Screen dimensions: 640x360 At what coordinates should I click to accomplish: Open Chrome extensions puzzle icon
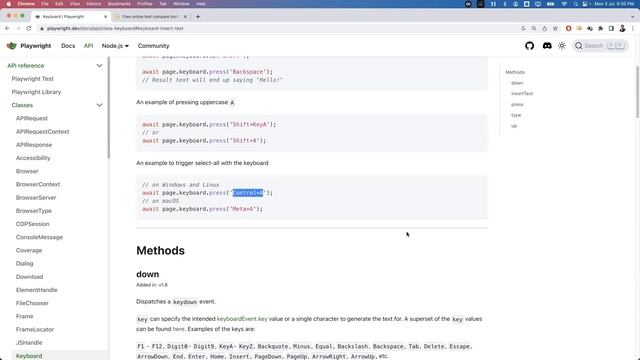(x=600, y=29)
